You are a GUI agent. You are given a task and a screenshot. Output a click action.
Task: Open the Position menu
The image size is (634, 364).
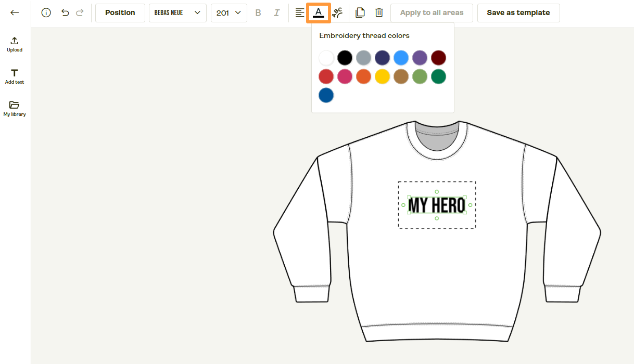click(120, 12)
